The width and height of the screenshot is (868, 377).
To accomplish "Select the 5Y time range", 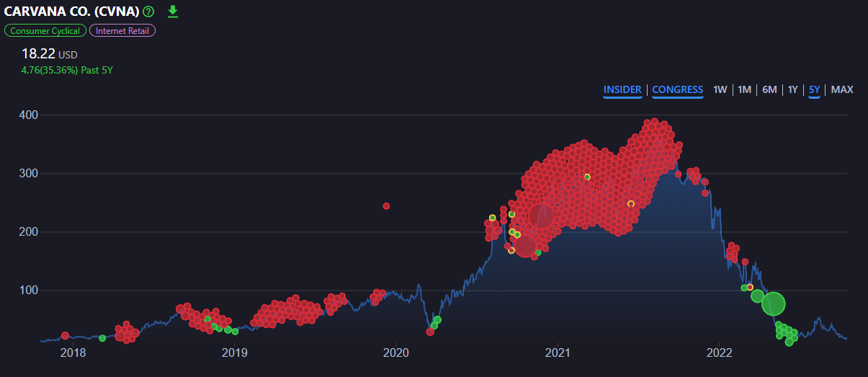I will coord(814,90).
